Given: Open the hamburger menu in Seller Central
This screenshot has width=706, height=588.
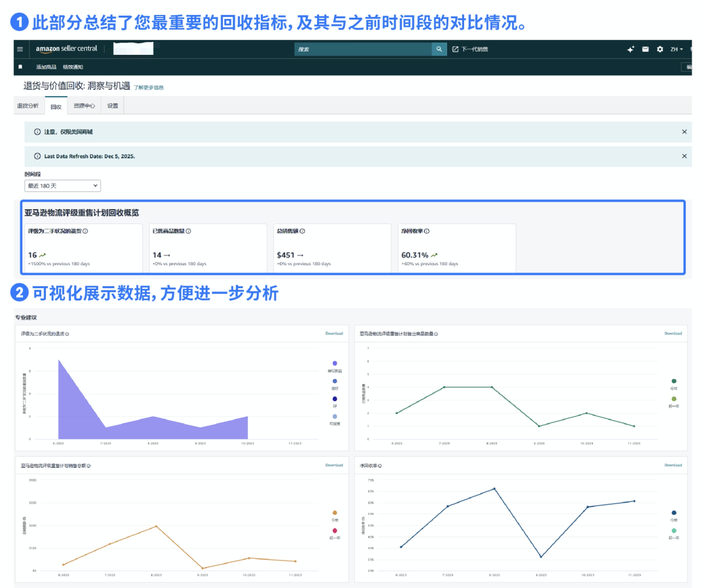Looking at the screenshot, I should [20, 49].
